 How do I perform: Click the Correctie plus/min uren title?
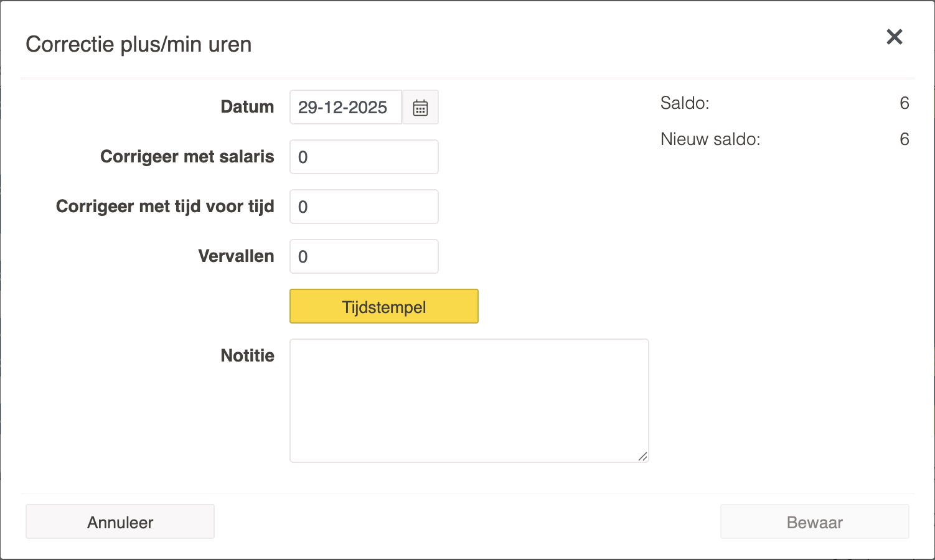[x=138, y=45]
